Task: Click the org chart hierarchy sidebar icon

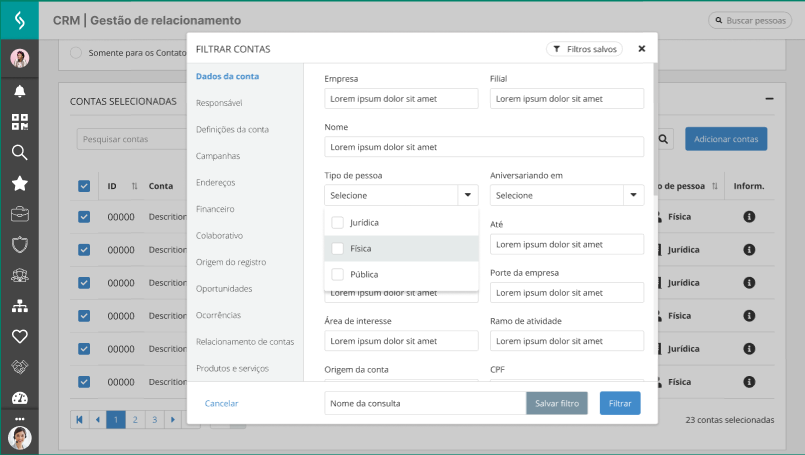Action: click(19, 305)
